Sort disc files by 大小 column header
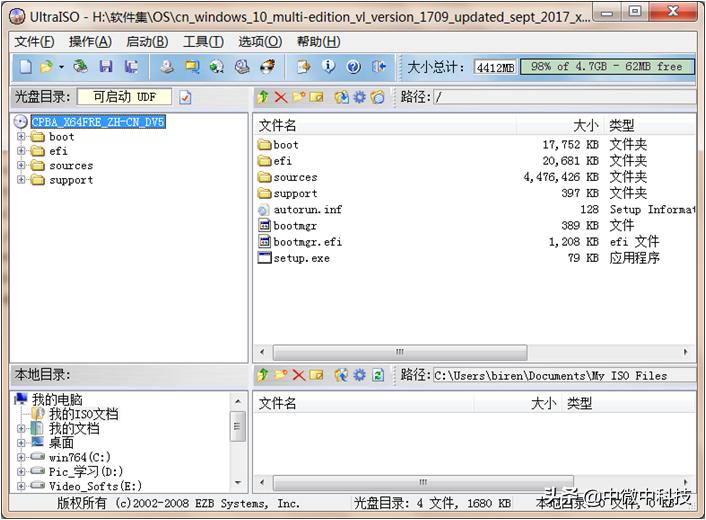706x520 pixels. coord(560,126)
